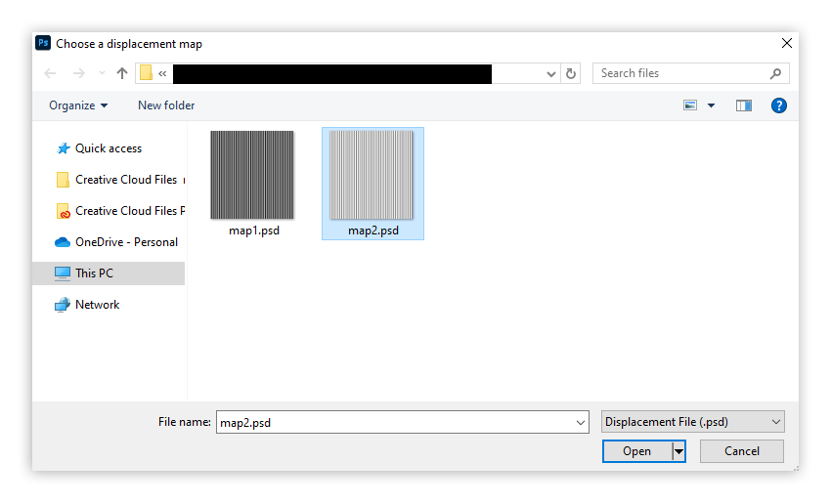Click the Network icon
This screenshot has height=504, width=831.
tap(63, 305)
